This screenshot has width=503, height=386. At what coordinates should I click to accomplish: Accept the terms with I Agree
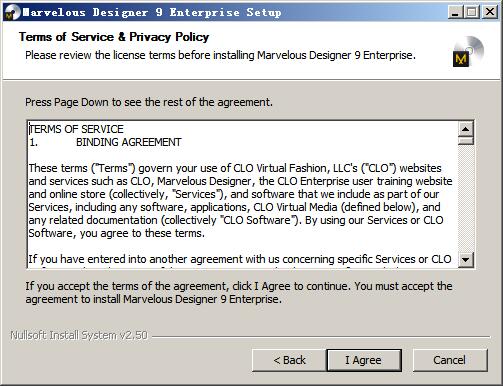pos(364,360)
